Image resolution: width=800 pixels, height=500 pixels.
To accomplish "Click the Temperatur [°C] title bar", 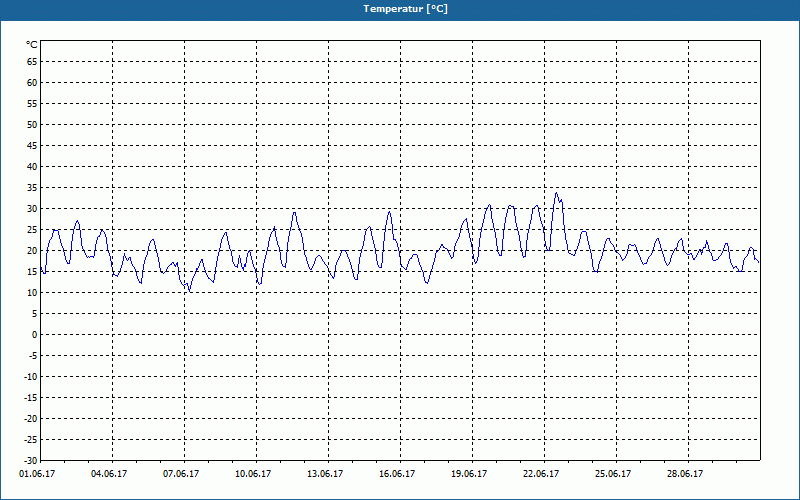I will [400, 9].
